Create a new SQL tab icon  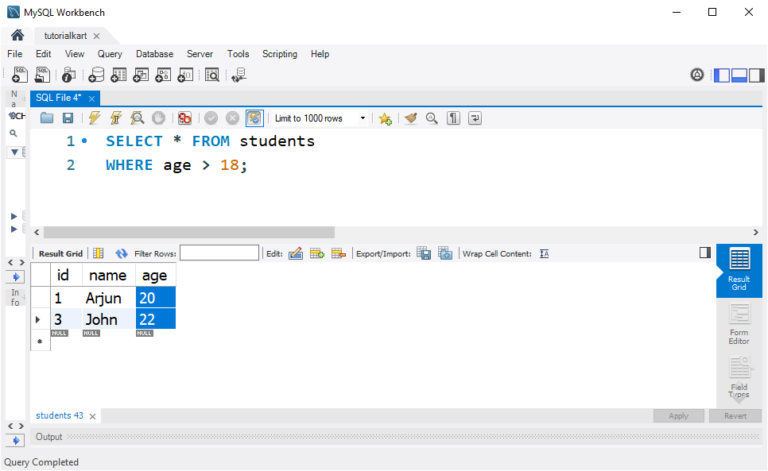(20, 75)
